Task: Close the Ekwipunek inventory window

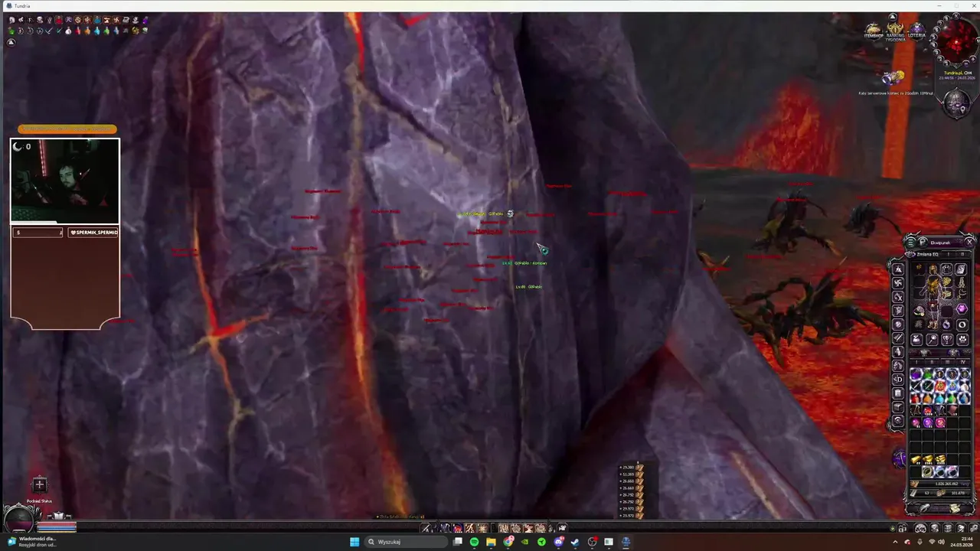Action: pos(969,242)
